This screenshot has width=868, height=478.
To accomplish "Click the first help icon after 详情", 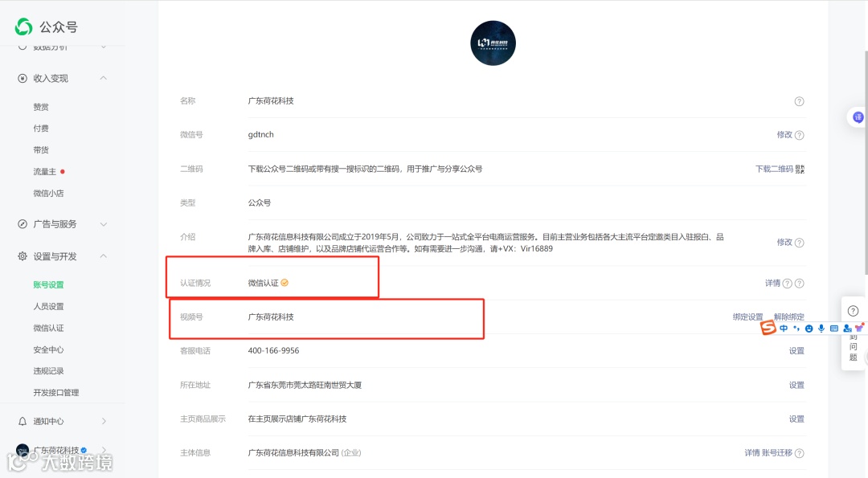I will pos(787,284).
